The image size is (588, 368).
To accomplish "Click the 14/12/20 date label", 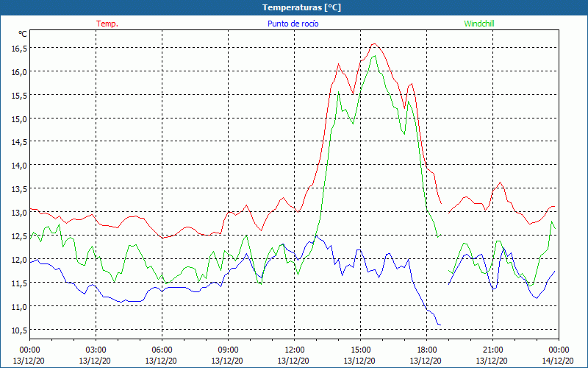I will (x=558, y=361).
